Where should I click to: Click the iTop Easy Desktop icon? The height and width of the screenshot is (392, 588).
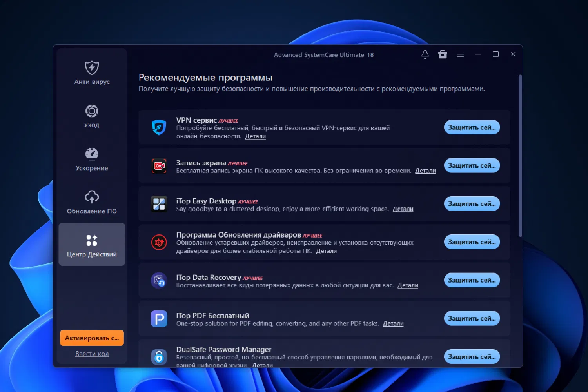click(x=159, y=204)
